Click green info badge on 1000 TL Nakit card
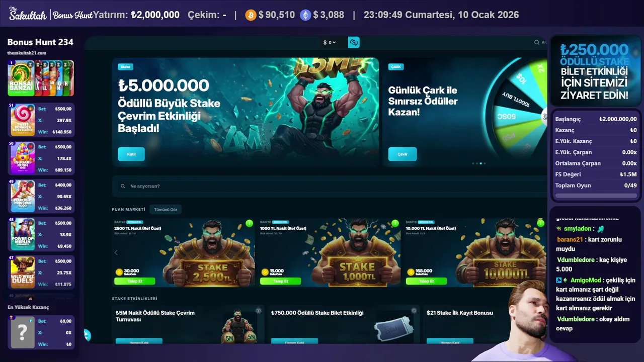Screen dimensions: 644x362 [395, 223]
